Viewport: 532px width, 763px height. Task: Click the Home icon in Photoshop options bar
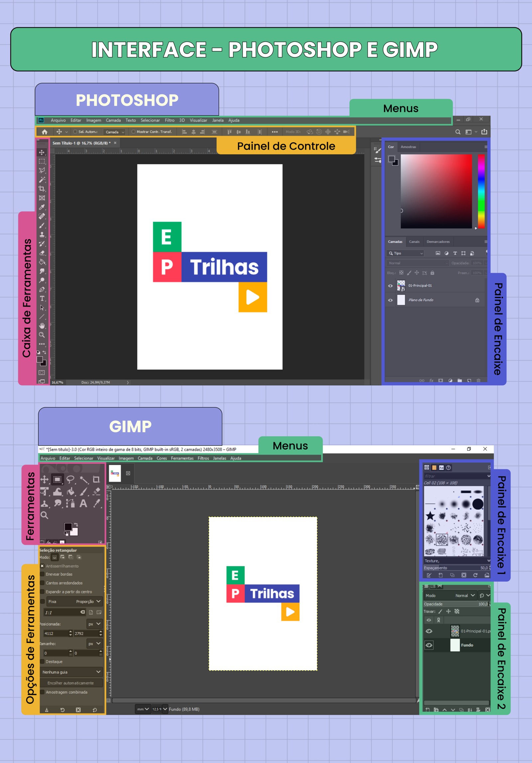point(45,132)
